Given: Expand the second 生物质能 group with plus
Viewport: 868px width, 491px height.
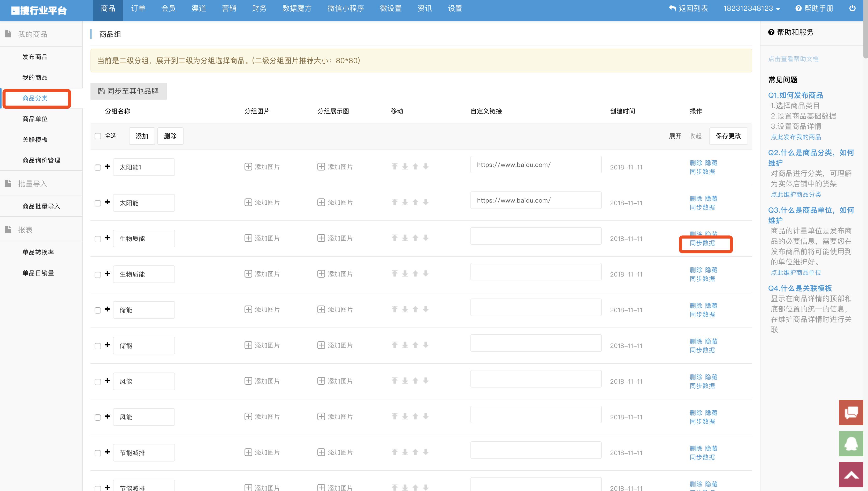Looking at the screenshot, I should [108, 273].
